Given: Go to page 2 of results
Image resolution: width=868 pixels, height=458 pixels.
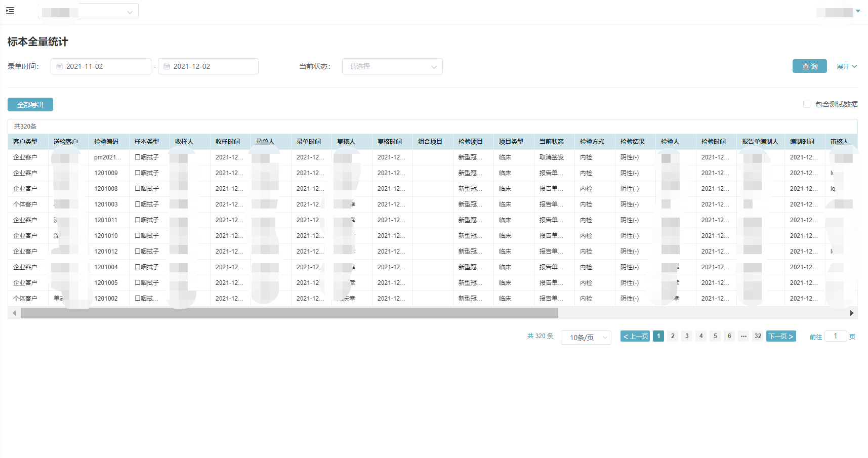Looking at the screenshot, I should point(673,336).
